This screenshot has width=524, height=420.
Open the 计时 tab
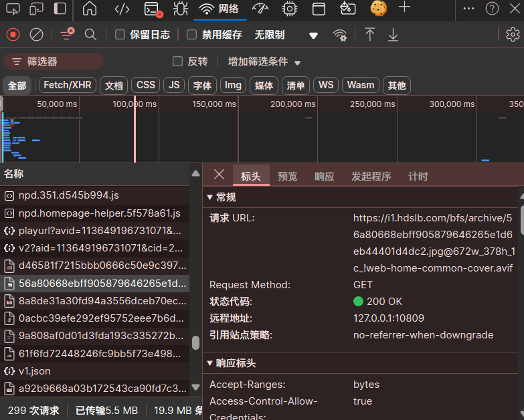[418, 177]
